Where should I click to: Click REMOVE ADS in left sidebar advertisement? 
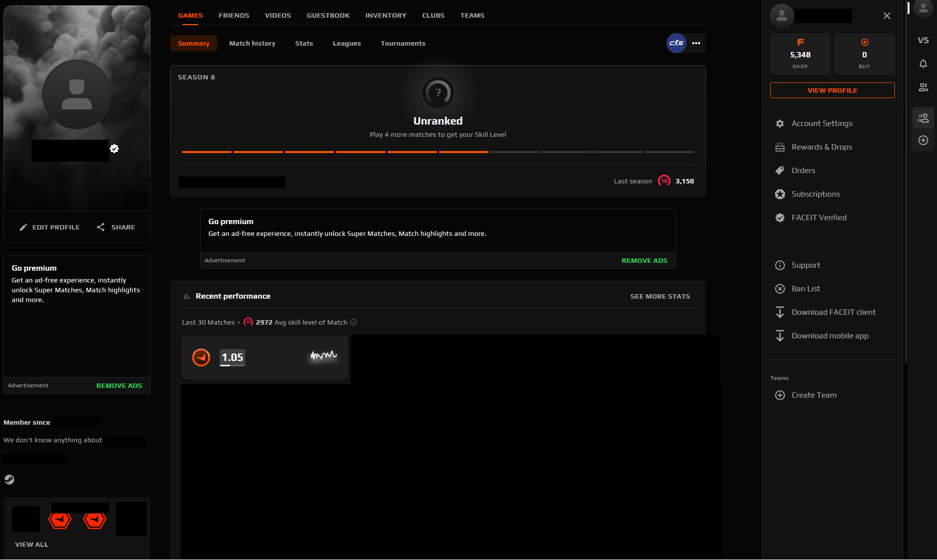tap(119, 385)
